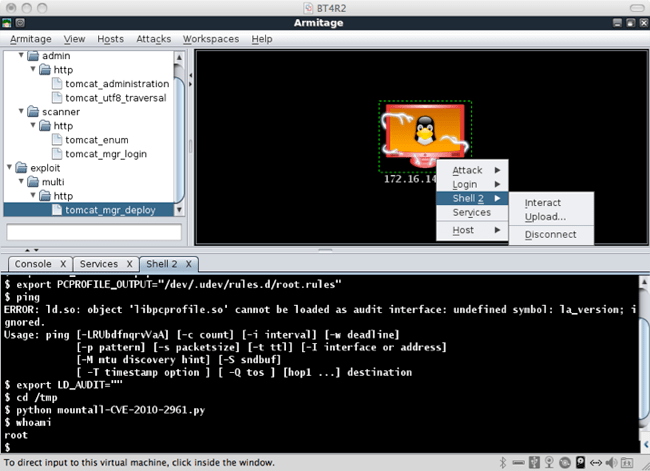
Task: Click the CD/DVD drive icon in status bar
Action: point(565,462)
